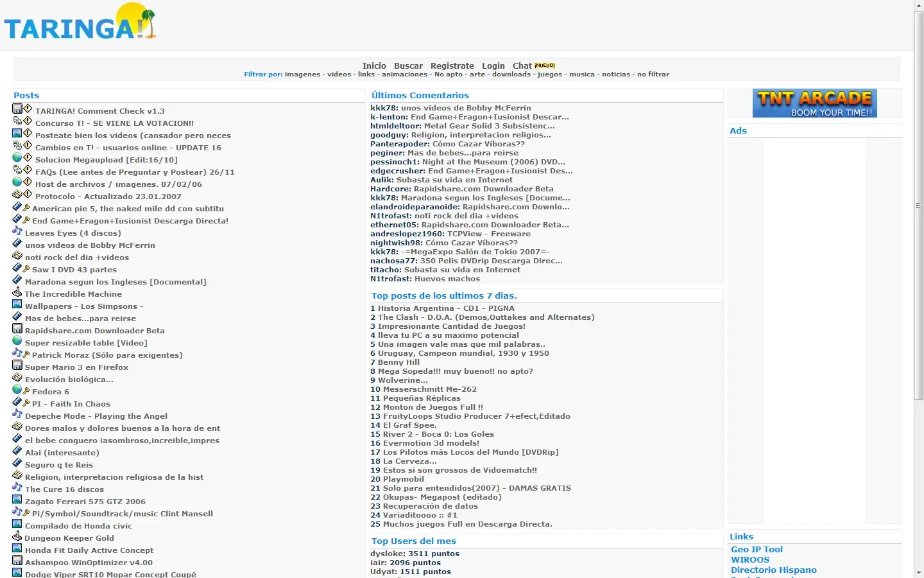
Task: Click the globe icon beside 'Solucion Megaupload'
Action: pyautogui.click(x=17, y=157)
